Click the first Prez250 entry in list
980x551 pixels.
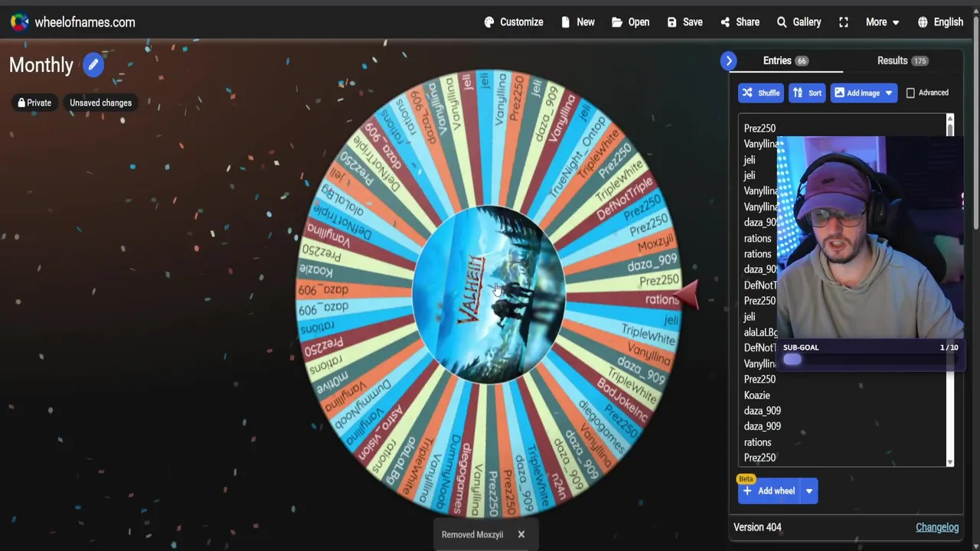point(759,129)
